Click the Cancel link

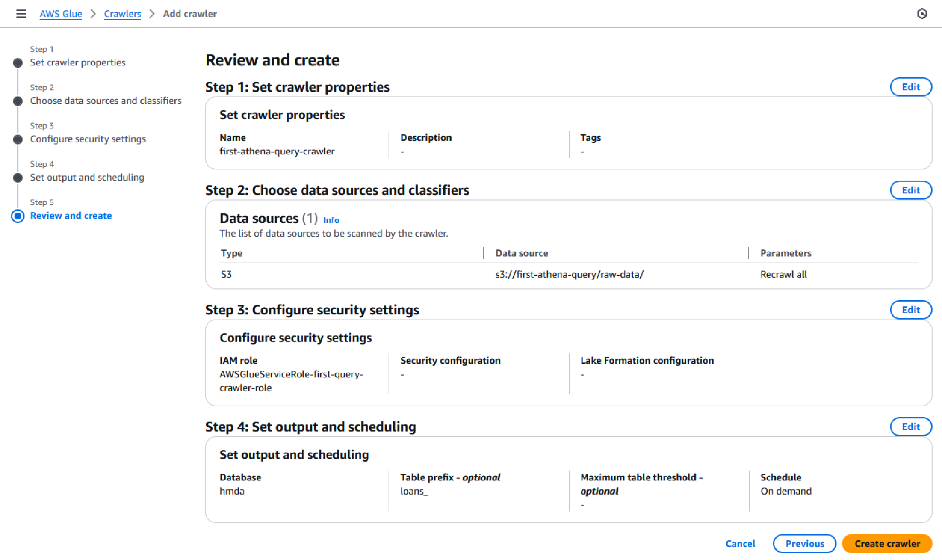tap(740, 544)
